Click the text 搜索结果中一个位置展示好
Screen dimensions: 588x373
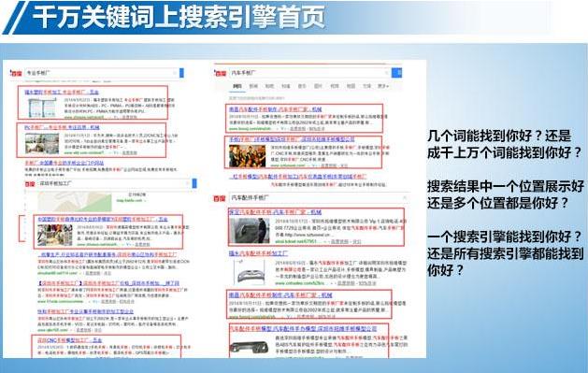pos(506,186)
